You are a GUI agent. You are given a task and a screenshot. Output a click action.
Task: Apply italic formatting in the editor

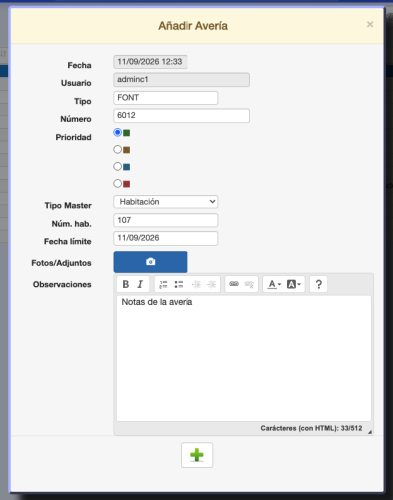pyautogui.click(x=140, y=284)
